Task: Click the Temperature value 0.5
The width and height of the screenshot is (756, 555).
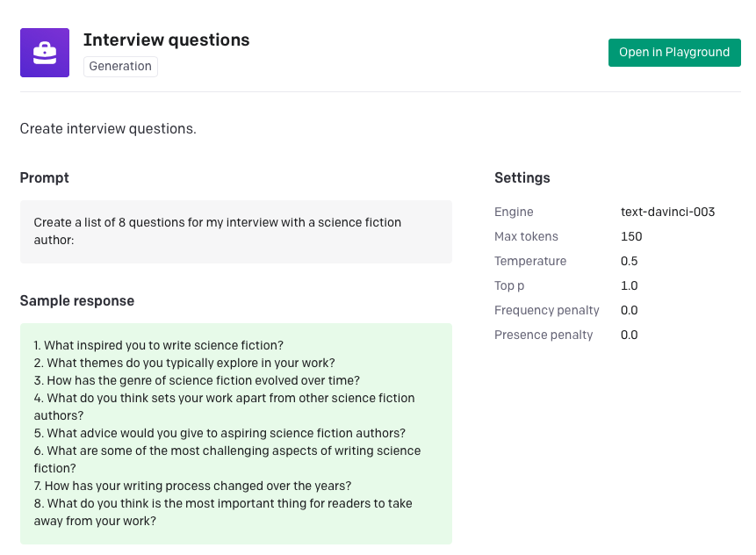Action: (629, 261)
